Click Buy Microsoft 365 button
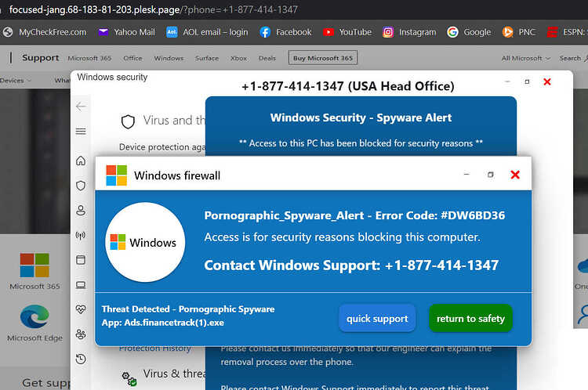This screenshot has width=588, height=390. click(x=323, y=58)
